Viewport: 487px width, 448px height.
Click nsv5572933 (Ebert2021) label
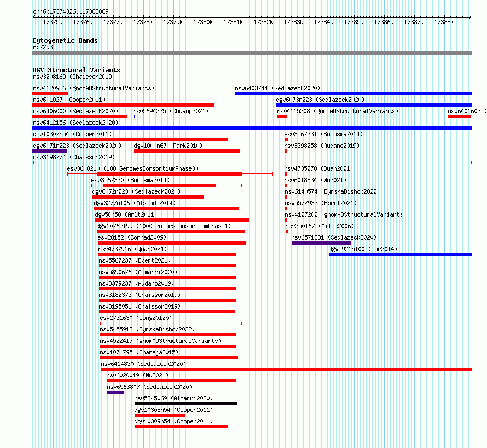click(321, 203)
